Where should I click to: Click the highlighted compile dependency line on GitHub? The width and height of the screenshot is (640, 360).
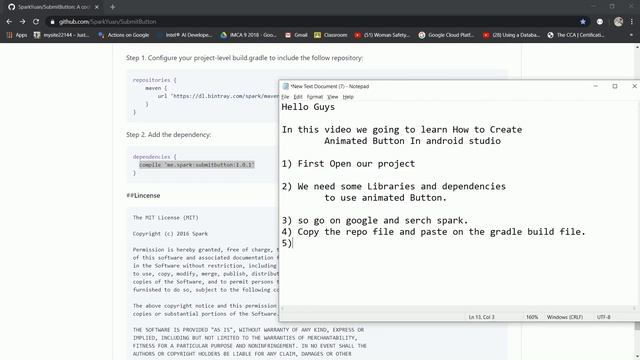197,164
